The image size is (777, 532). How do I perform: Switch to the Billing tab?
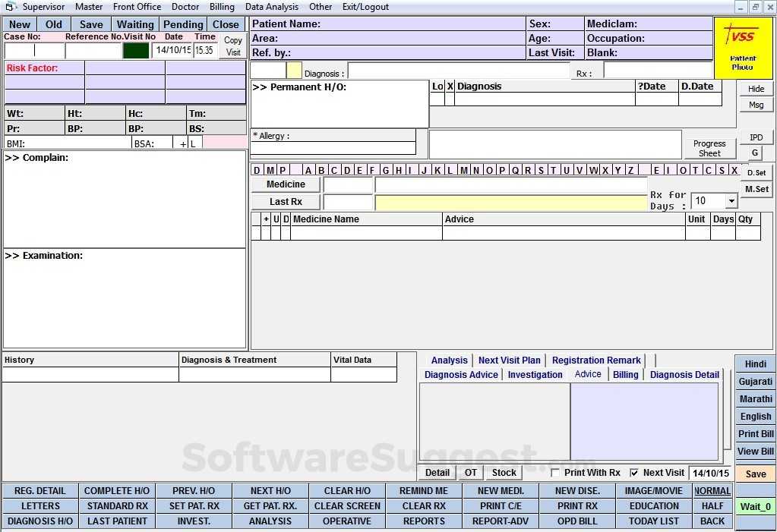[x=625, y=374]
